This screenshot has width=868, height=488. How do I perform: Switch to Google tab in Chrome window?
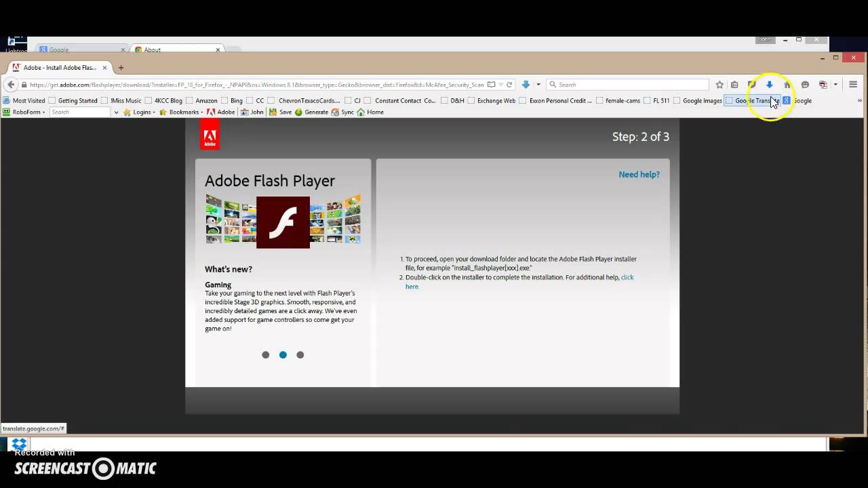click(x=81, y=49)
